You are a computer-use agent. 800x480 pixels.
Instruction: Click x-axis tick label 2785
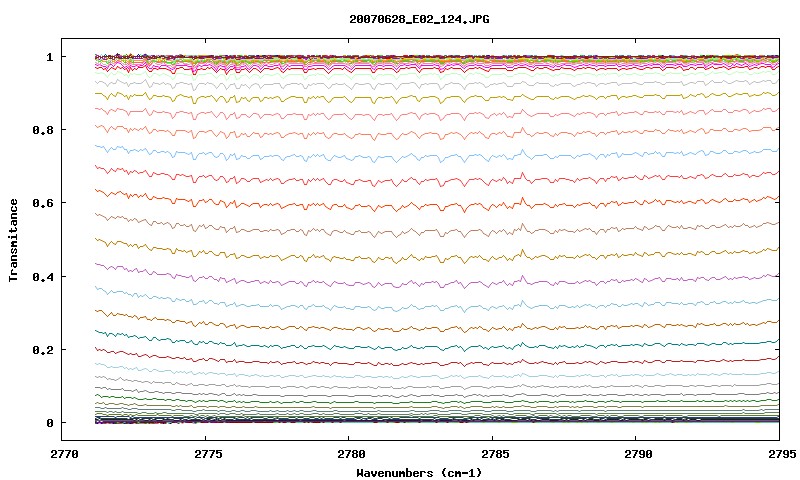click(x=495, y=454)
